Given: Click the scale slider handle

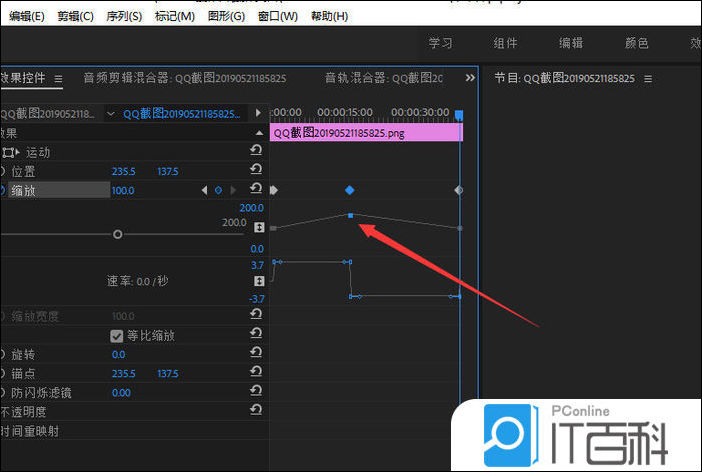Looking at the screenshot, I should (118, 234).
